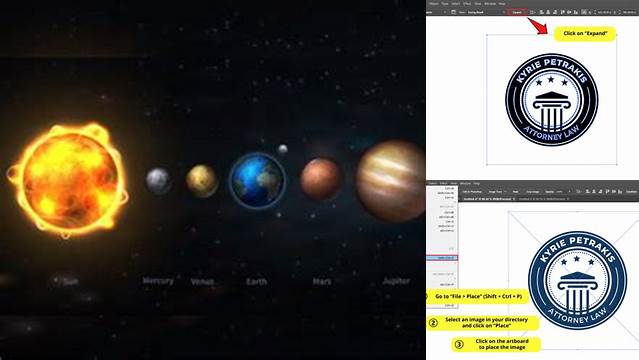The height and width of the screenshot is (360, 639).
Task: Open the Effect menu in the upper menu bar
Action: click(467, 4)
